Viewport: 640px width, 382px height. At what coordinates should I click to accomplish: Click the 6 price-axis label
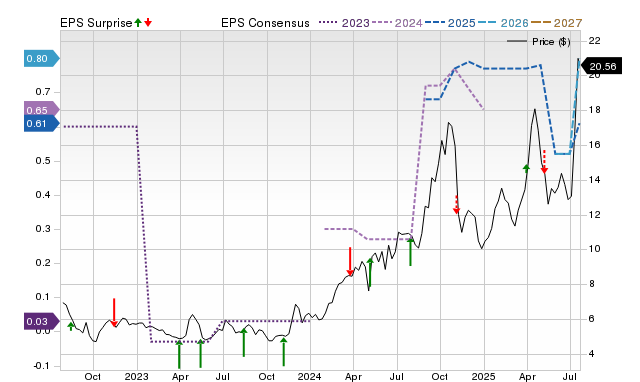tap(592, 319)
